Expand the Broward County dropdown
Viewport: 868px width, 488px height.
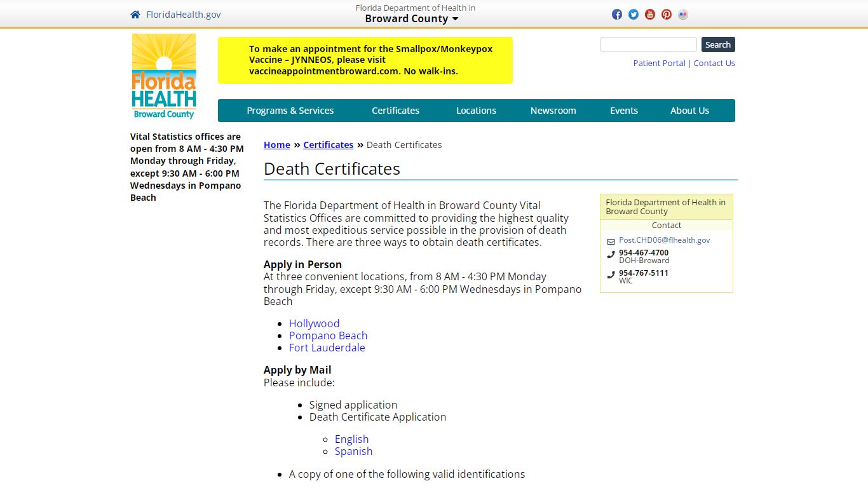(412, 18)
